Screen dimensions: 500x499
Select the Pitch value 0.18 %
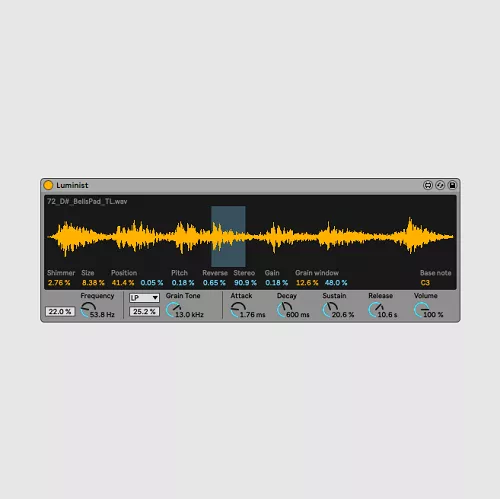point(183,283)
